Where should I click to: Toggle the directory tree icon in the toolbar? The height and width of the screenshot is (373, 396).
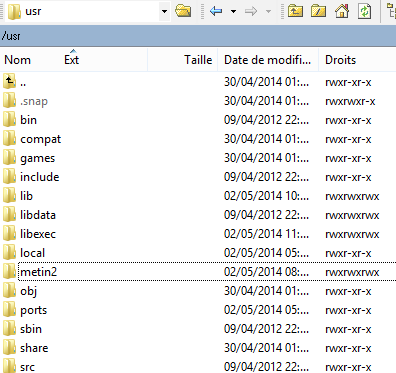tap(391, 11)
